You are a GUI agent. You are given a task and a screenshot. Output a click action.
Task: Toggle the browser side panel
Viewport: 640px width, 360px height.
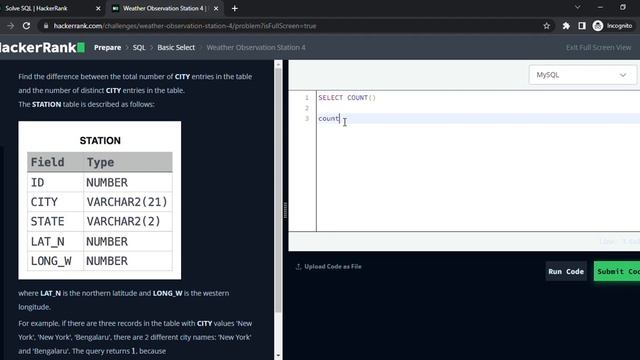click(582, 26)
